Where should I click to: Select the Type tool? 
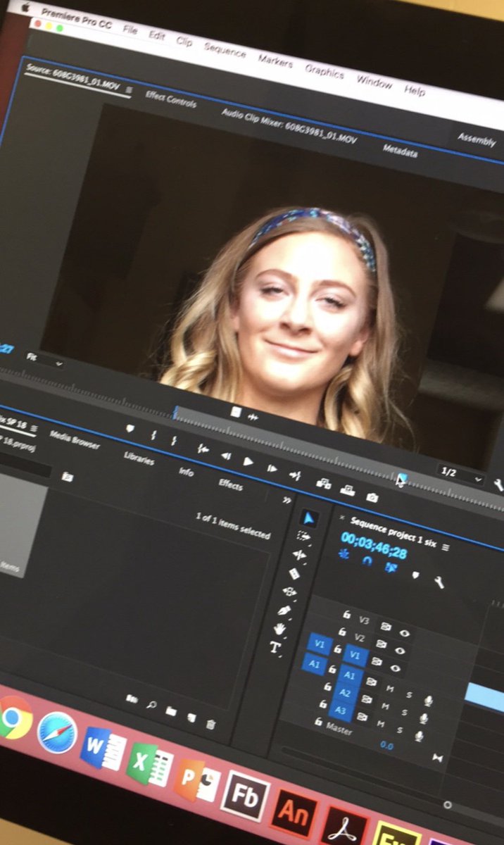pos(275,646)
